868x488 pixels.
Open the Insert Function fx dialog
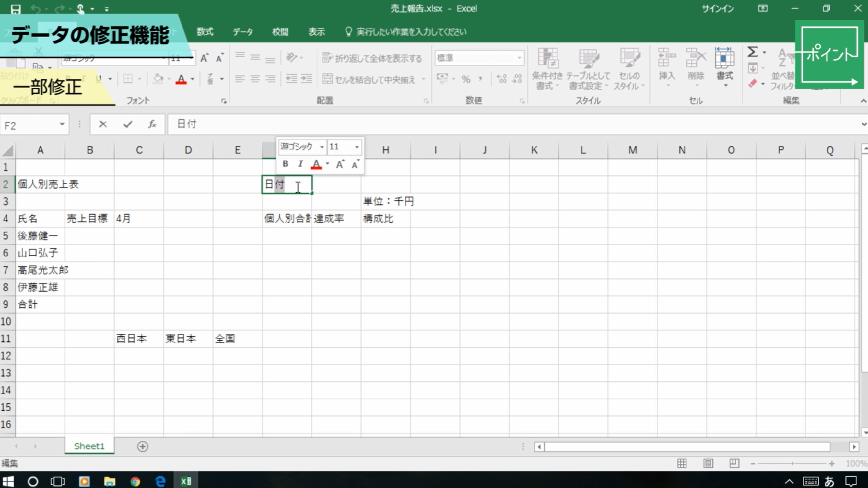point(152,125)
